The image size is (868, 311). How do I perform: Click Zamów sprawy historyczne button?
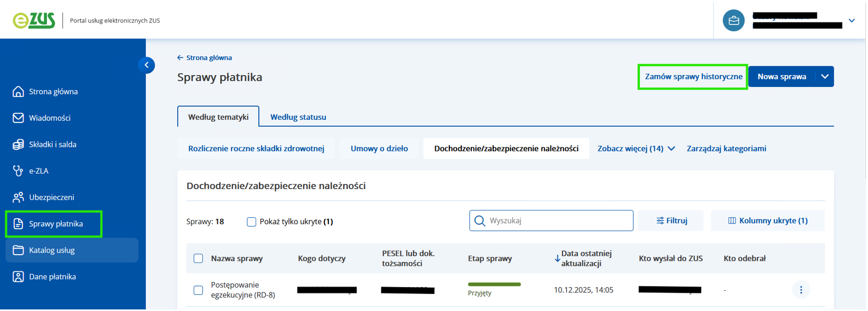click(693, 77)
